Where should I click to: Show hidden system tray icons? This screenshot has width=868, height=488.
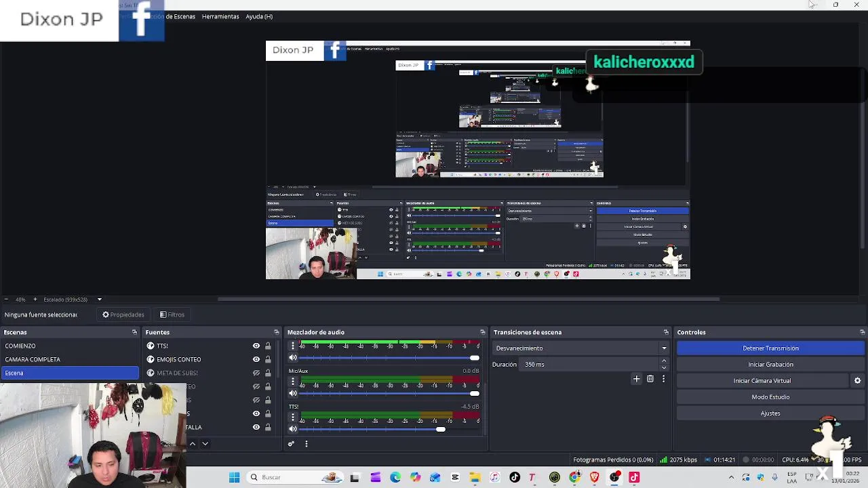point(731,477)
